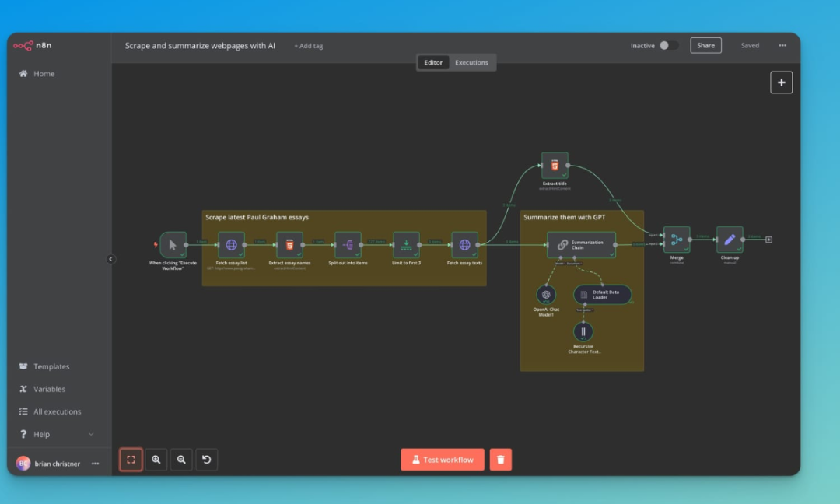Click the Test workflow button
Viewport: 840px width, 504px height.
[x=443, y=460]
